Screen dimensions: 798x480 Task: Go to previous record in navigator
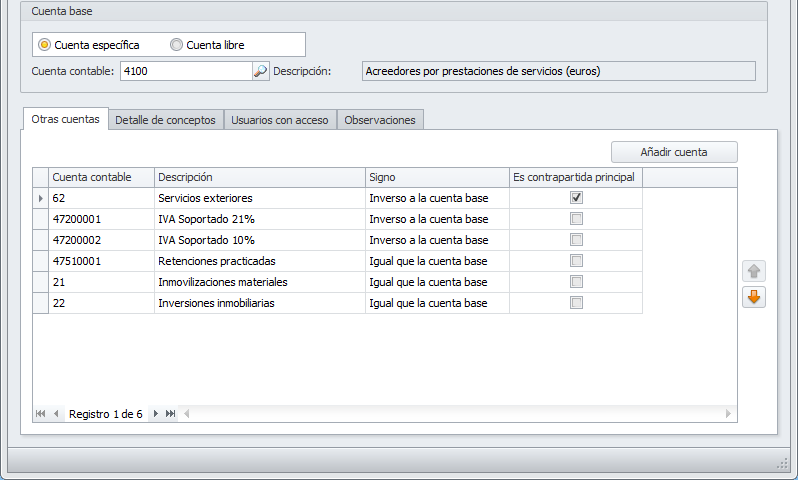tap(57, 413)
